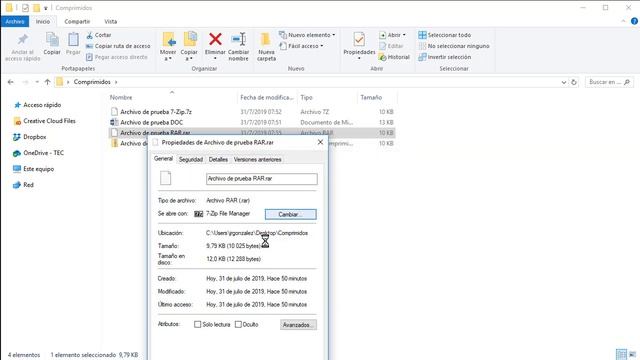Open the quick access toolbar customize dropdown
Screen dimensions: 640x360
point(46,8)
